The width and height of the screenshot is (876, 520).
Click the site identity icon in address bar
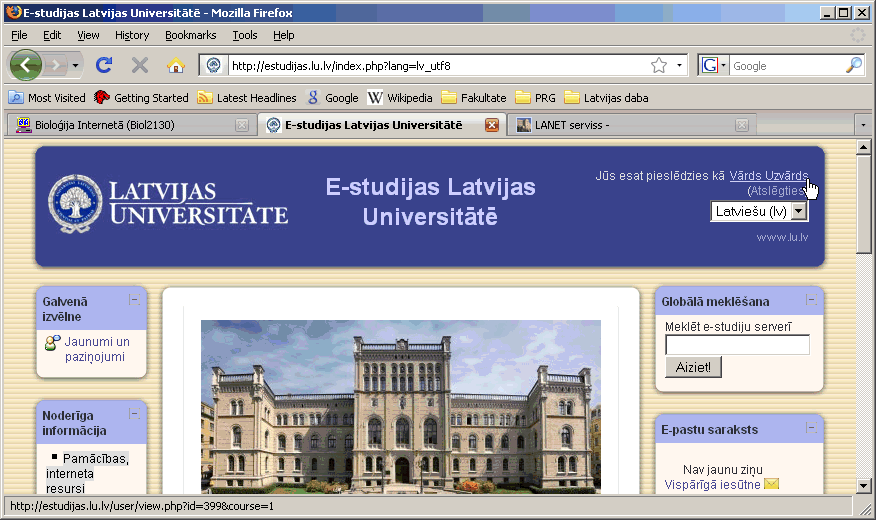click(x=213, y=65)
